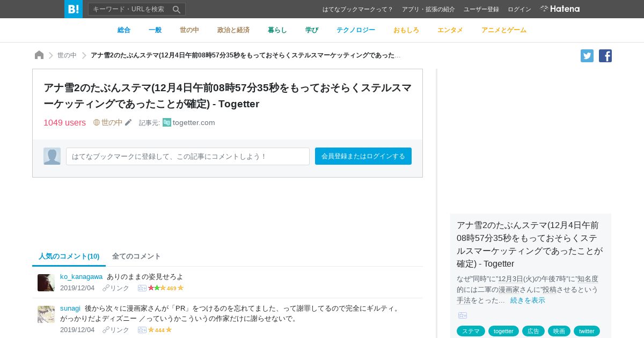This screenshot has height=338, width=644.
Task: Click ko_kanagawa's 469 stars count
Action: tap(171, 288)
